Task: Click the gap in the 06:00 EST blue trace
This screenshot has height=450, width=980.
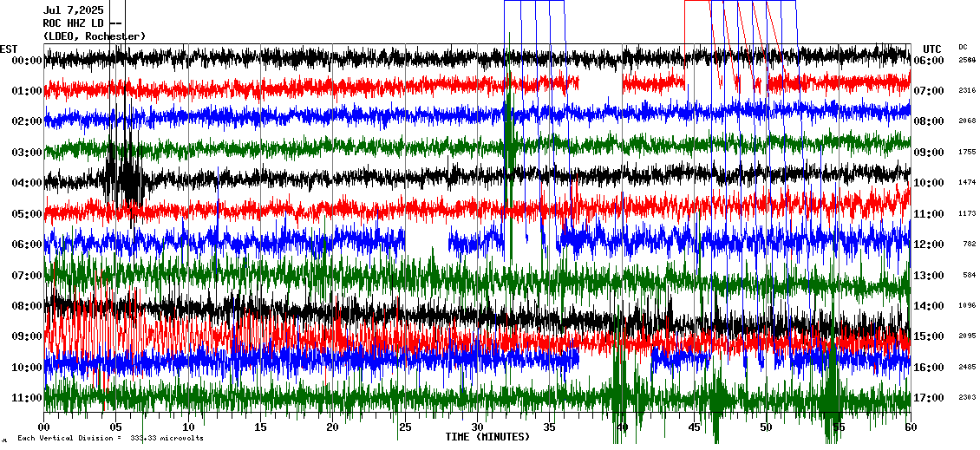Action: point(426,241)
